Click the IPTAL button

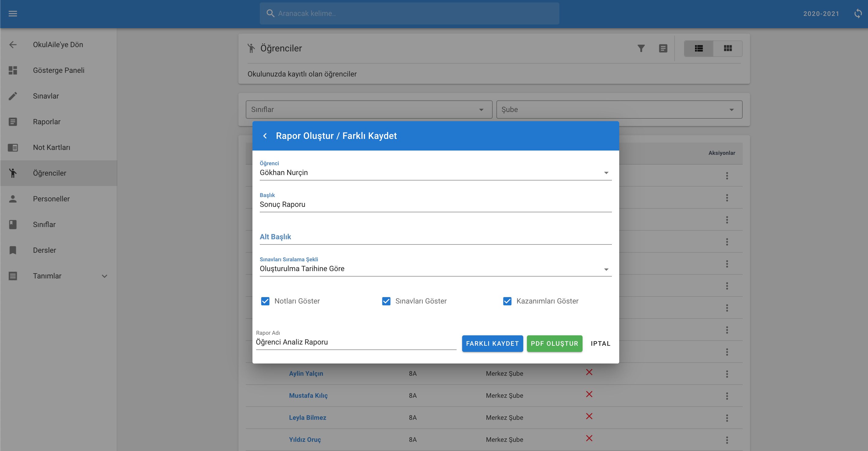pos(601,343)
